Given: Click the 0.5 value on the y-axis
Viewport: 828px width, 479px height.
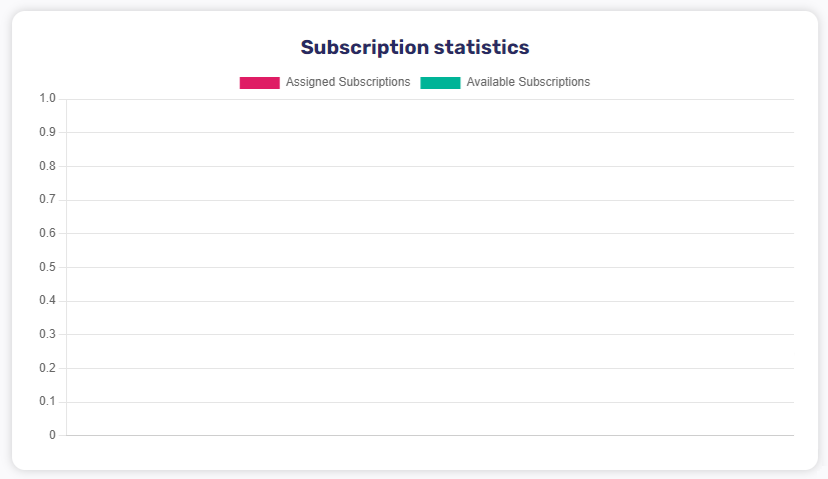Looking at the screenshot, I should [x=47, y=267].
